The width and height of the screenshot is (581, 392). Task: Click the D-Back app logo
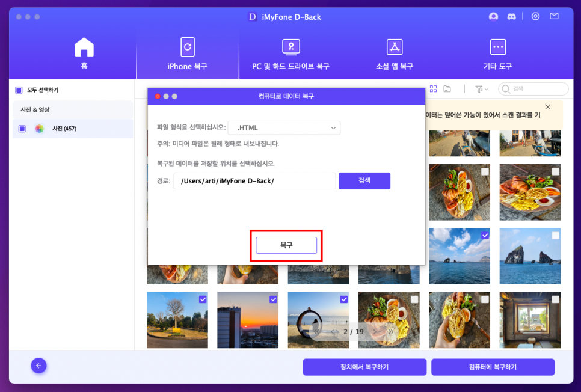coord(253,17)
